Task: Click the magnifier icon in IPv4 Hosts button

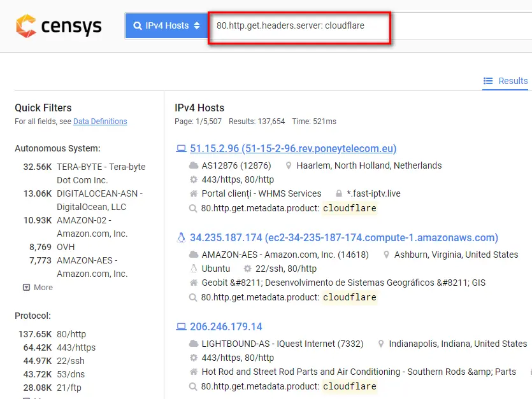Action: pyautogui.click(x=138, y=25)
